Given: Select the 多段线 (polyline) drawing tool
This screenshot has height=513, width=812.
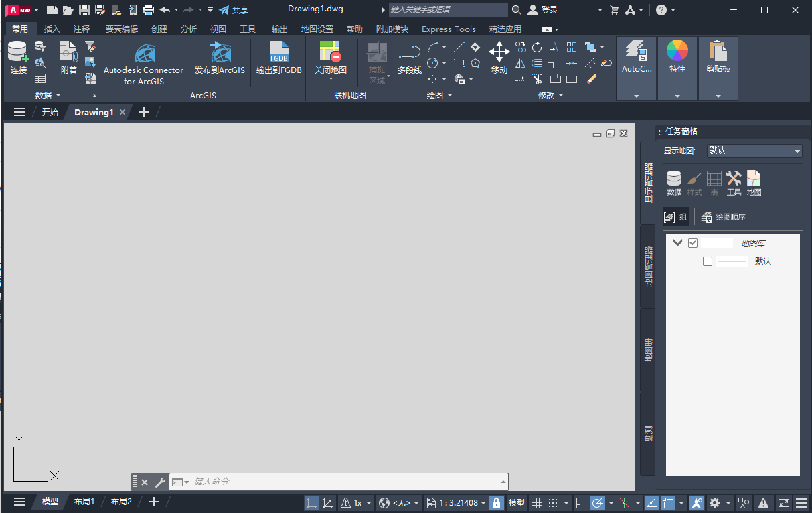Looking at the screenshot, I should click(x=408, y=60).
